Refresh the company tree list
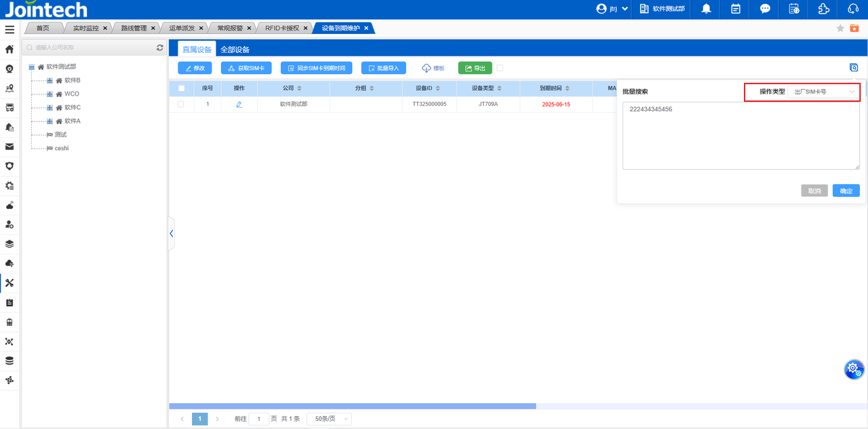Screen dimensions: 868x429 [x=160, y=48]
